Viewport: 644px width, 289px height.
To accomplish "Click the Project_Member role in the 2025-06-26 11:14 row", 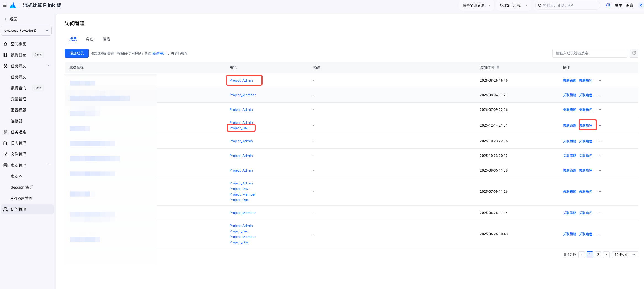I will [242, 213].
